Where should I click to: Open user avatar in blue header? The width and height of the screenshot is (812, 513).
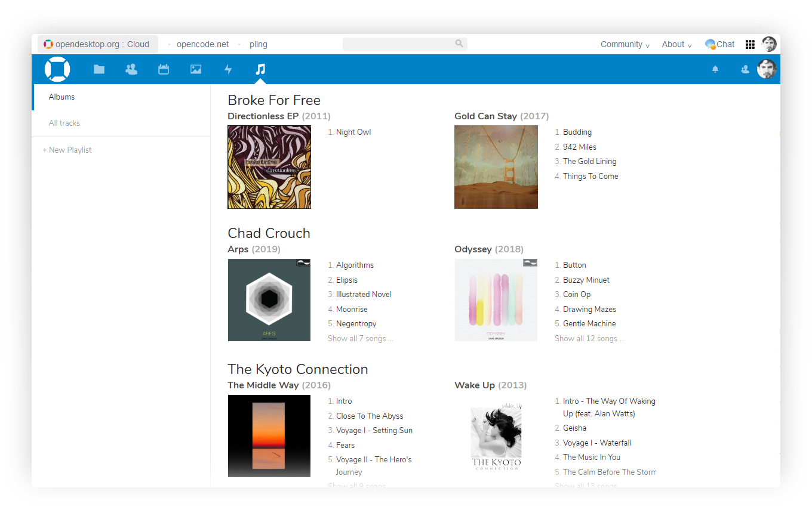pos(767,69)
